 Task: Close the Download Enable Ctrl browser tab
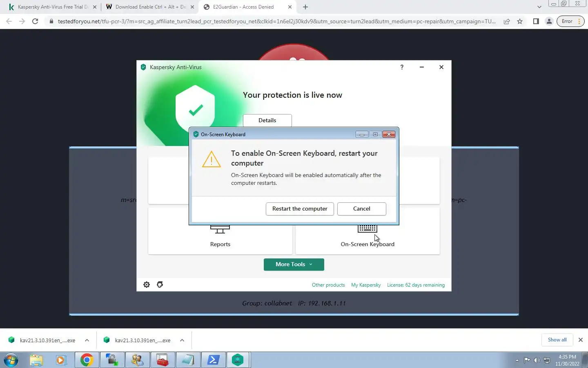pyautogui.click(x=192, y=7)
